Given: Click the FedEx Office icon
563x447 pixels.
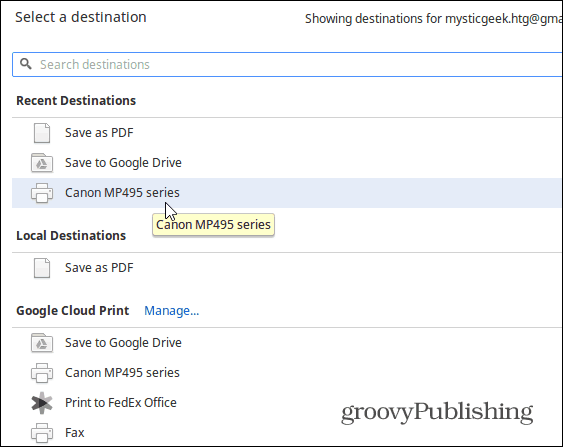Looking at the screenshot, I should pyautogui.click(x=42, y=403).
